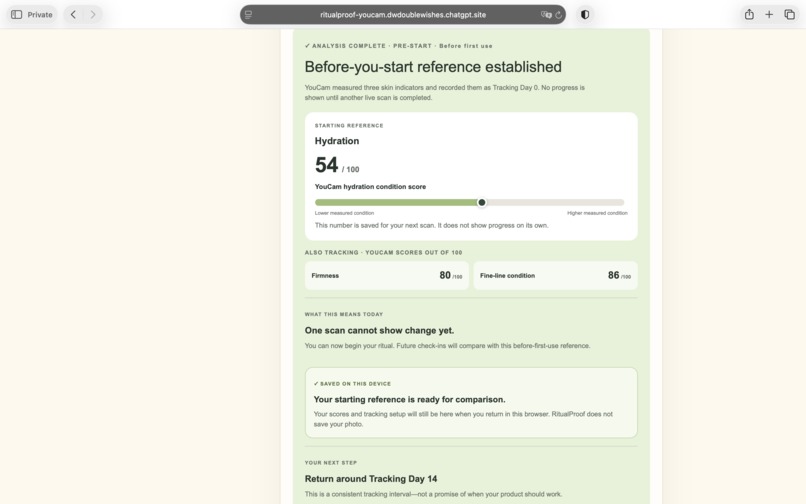Click 'Before-you-start reference established' heading
The height and width of the screenshot is (504, 806).
[x=433, y=67]
